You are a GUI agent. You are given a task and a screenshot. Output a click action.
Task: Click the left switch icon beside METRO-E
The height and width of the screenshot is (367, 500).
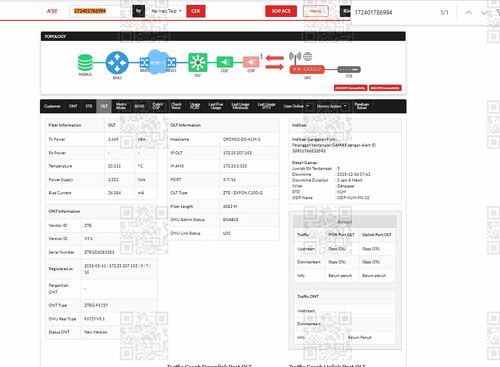(144, 63)
